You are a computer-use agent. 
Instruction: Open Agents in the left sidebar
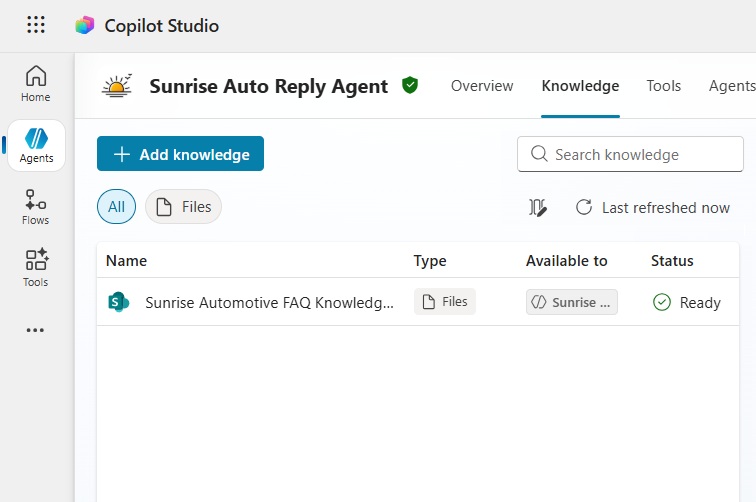[x=36, y=146]
